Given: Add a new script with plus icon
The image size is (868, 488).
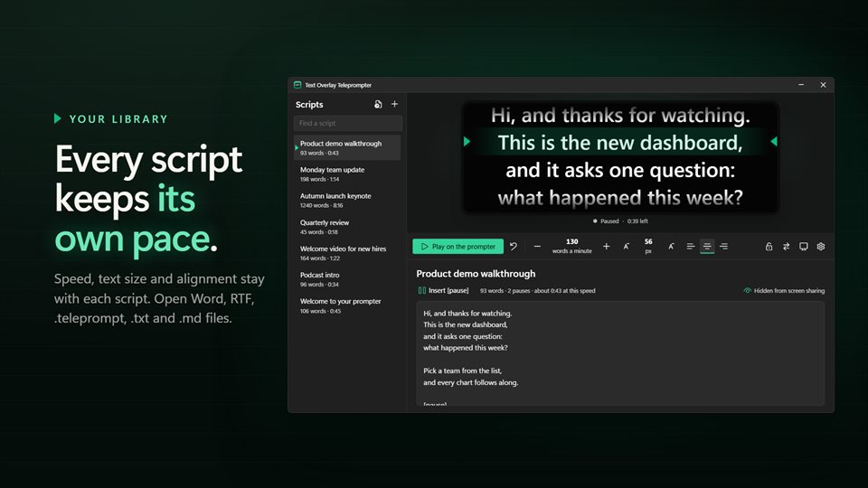Looking at the screenshot, I should [x=395, y=104].
